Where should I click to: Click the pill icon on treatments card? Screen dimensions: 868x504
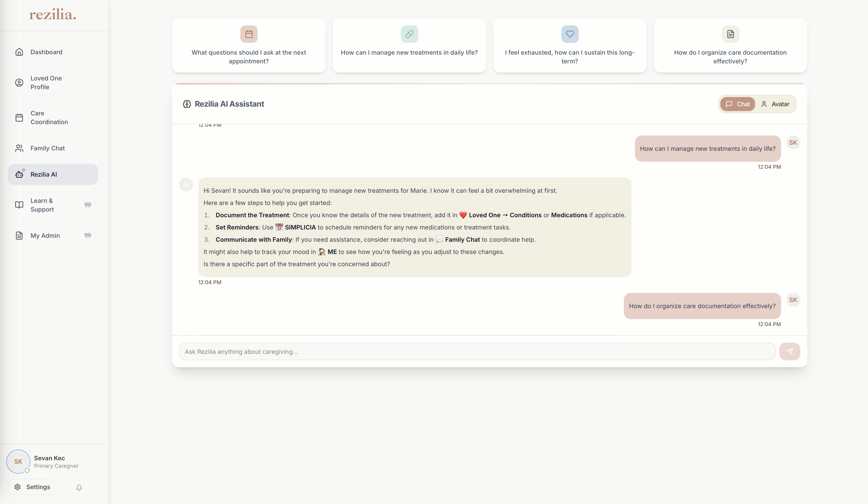(x=409, y=34)
